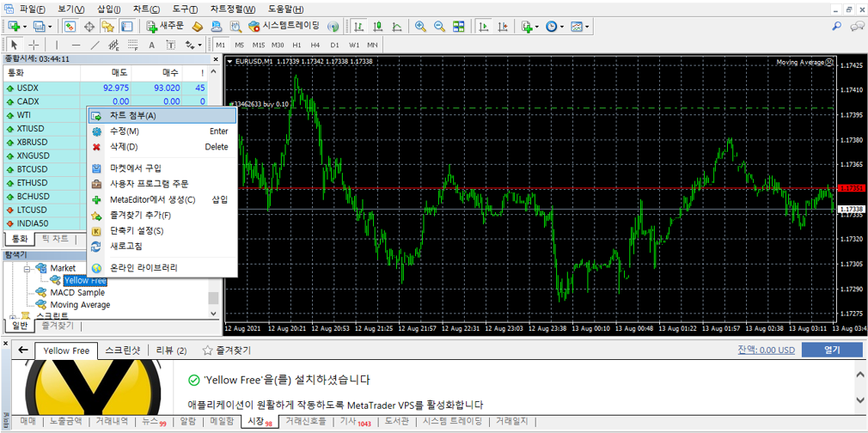
Task: Select the equidistant channel tool
Action: coord(114,45)
